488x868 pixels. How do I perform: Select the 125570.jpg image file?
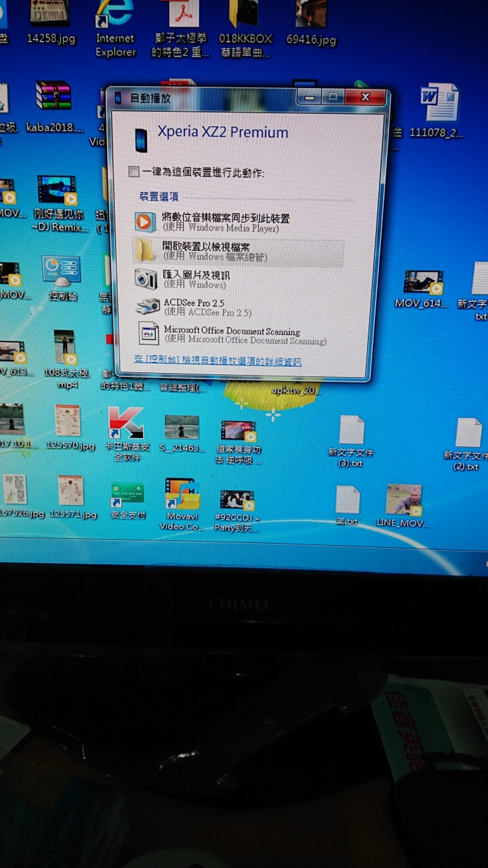69,428
